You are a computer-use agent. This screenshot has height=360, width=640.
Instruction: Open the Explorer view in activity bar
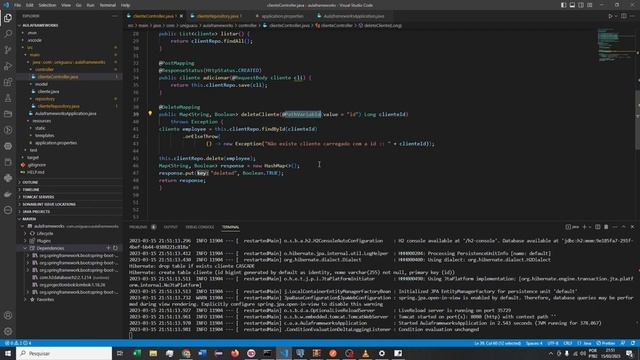(x=8, y=18)
